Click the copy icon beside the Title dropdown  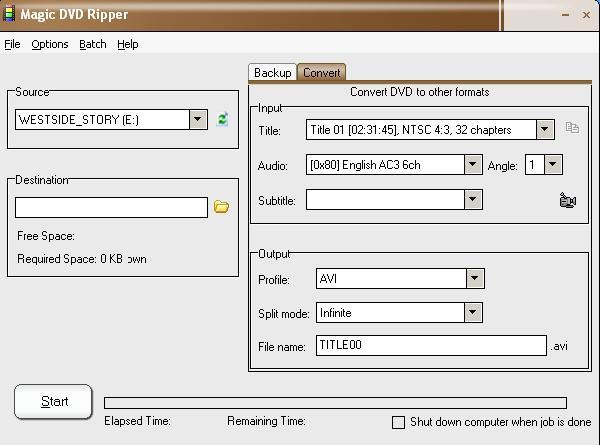[572, 127]
